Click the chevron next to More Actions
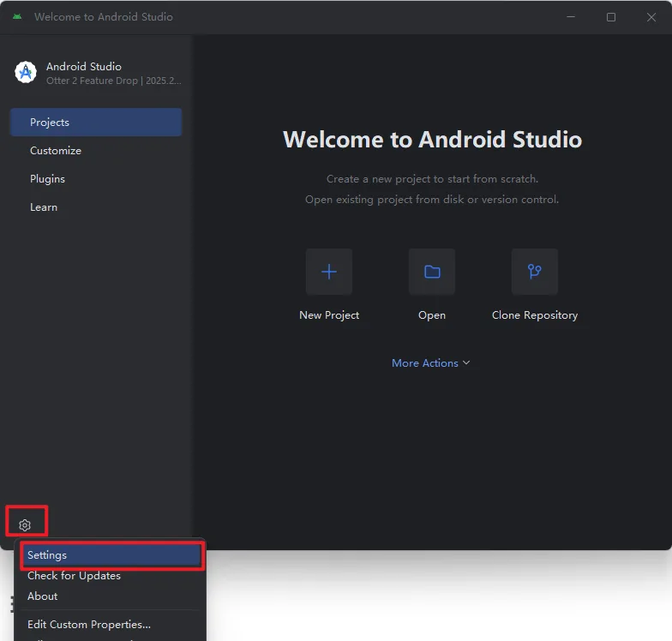The width and height of the screenshot is (672, 641). 466,362
